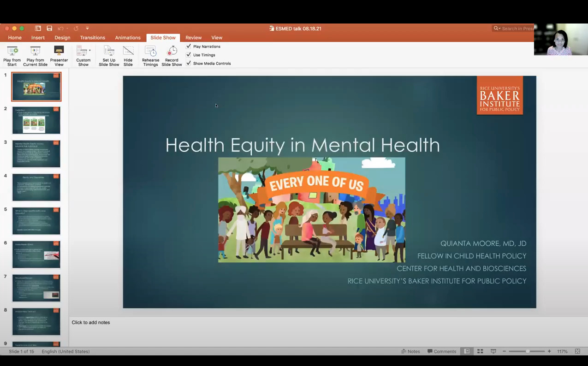Screen dimensions: 588x366
Task: Click the ESMED talk 08.18.21 title
Action: click(298, 29)
